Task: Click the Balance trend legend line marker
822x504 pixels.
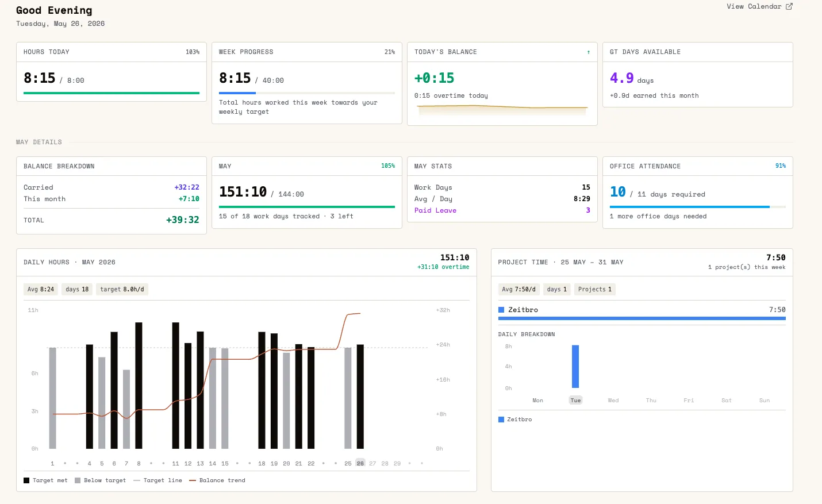Action: pos(193,480)
